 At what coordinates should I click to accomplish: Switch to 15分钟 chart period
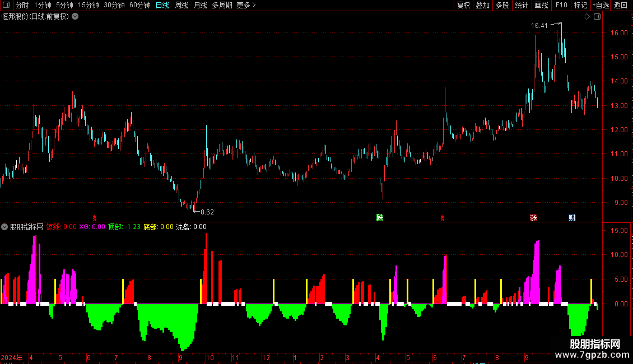point(88,5)
